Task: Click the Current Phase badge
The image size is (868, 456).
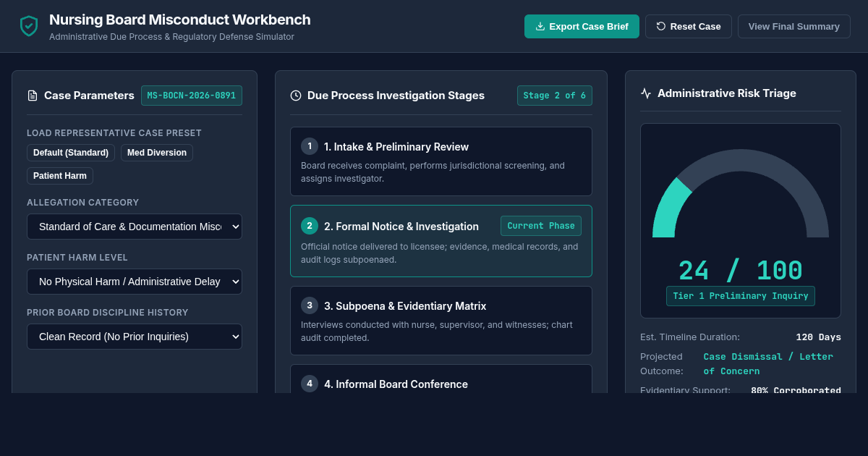Action: point(541,226)
